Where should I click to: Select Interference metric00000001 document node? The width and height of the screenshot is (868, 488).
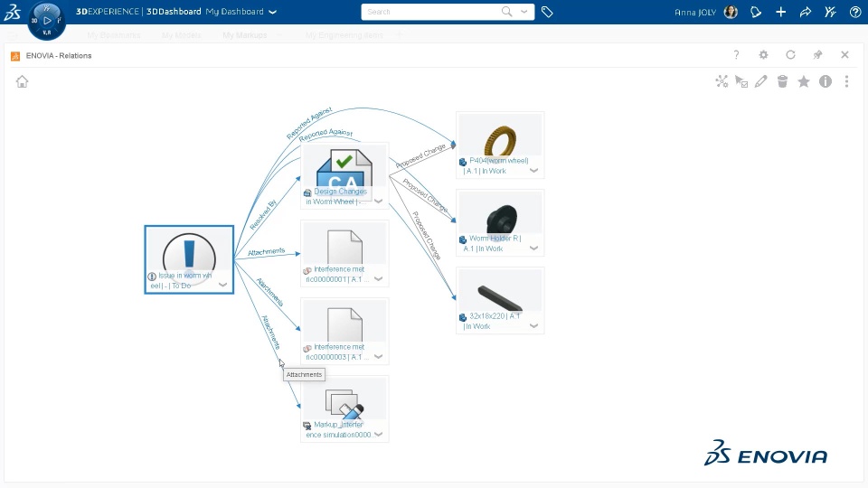(x=344, y=253)
